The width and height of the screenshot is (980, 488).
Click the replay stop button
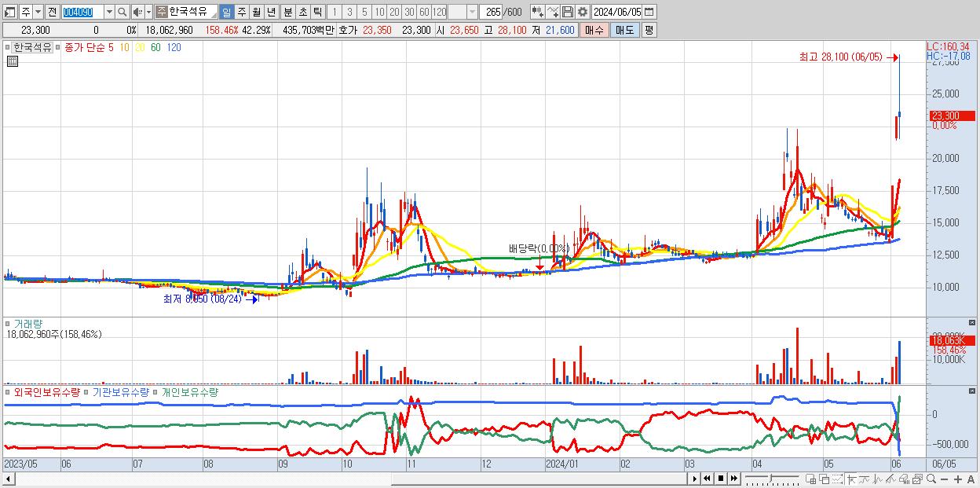tap(720, 479)
